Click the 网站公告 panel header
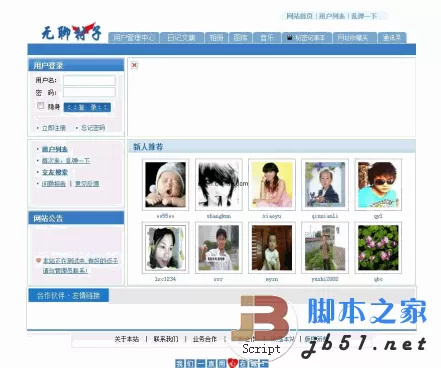Image resolution: width=441 pixels, height=368 pixels. (x=76, y=218)
